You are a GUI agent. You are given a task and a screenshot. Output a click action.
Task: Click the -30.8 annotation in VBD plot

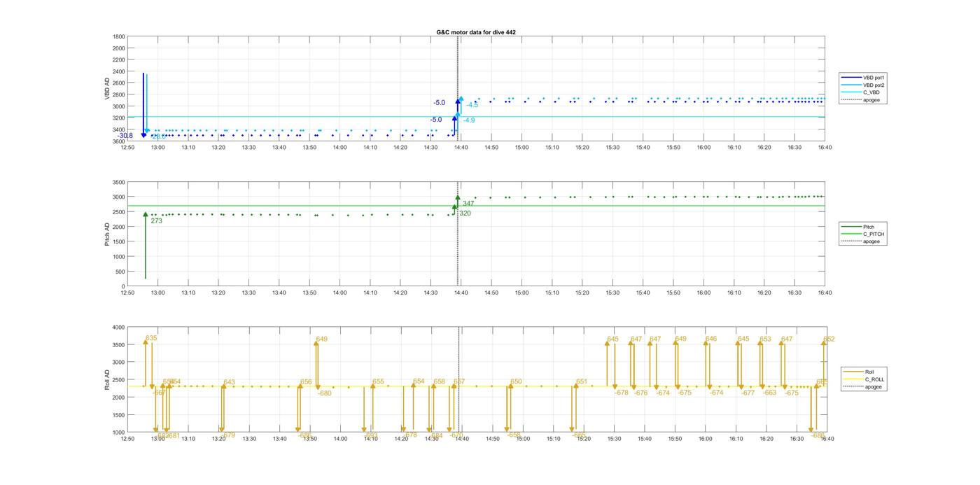pos(125,136)
